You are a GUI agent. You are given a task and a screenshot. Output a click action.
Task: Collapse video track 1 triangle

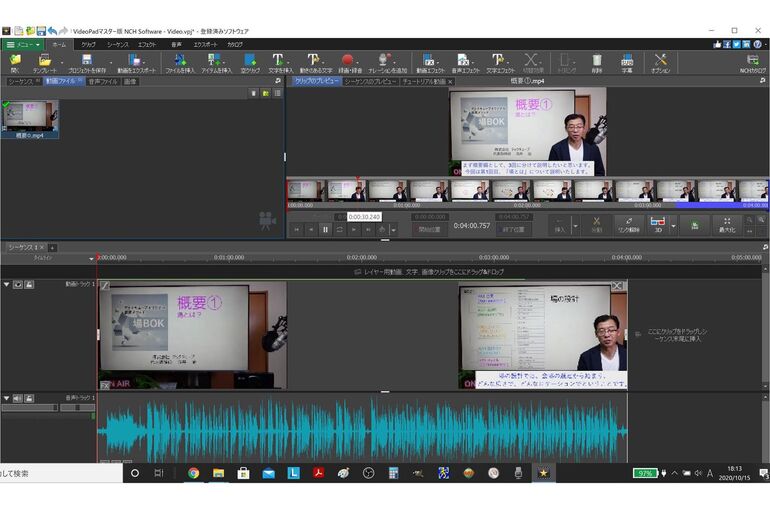click(6, 284)
